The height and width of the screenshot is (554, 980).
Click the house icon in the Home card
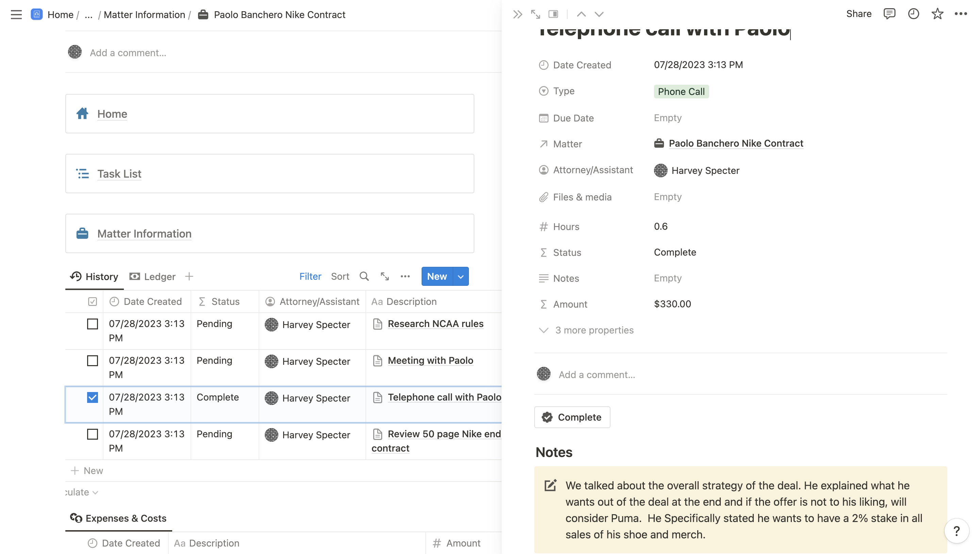click(82, 113)
